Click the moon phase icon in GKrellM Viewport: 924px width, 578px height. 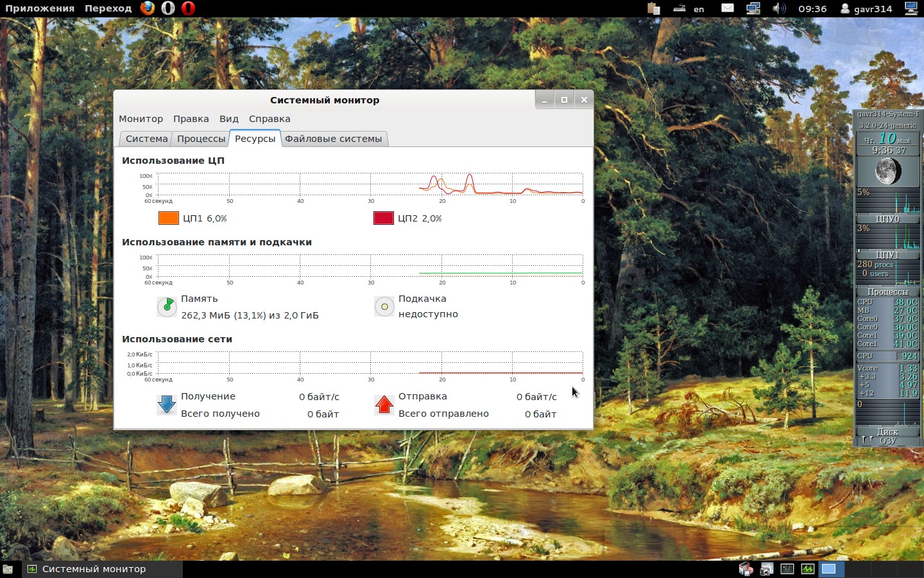coord(888,171)
